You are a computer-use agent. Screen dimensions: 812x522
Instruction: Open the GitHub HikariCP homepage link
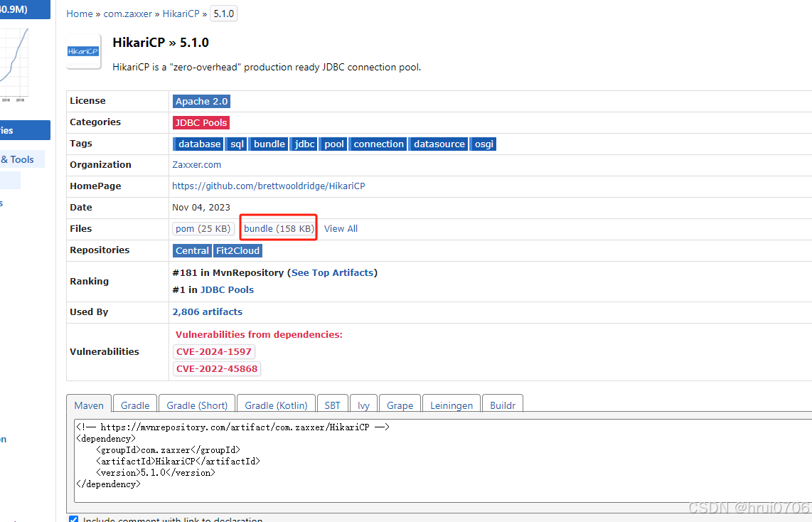pyautogui.click(x=269, y=186)
